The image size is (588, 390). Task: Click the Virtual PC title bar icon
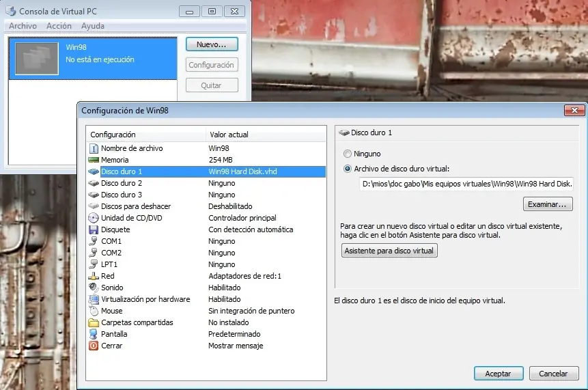point(11,11)
